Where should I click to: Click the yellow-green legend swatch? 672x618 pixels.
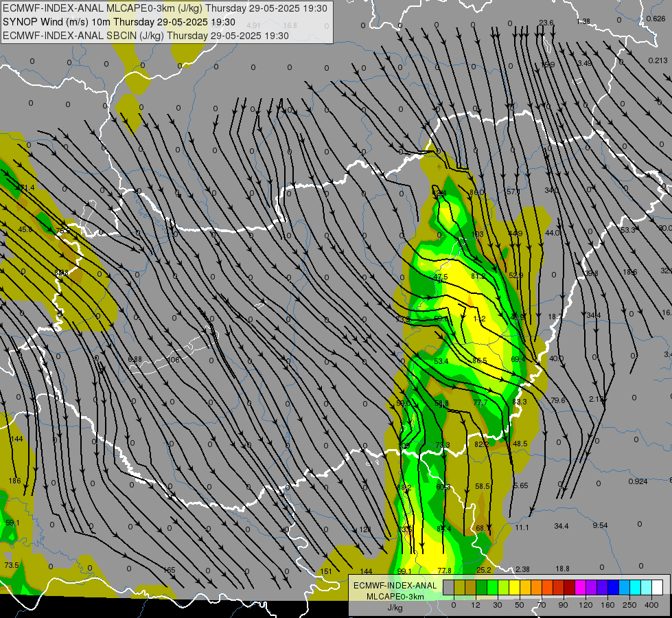[x=504, y=587]
